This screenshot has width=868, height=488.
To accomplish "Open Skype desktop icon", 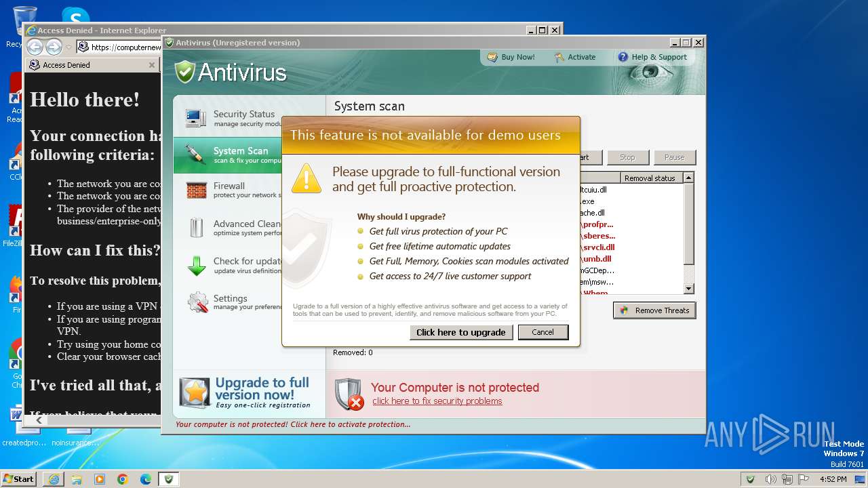I will (x=75, y=16).
